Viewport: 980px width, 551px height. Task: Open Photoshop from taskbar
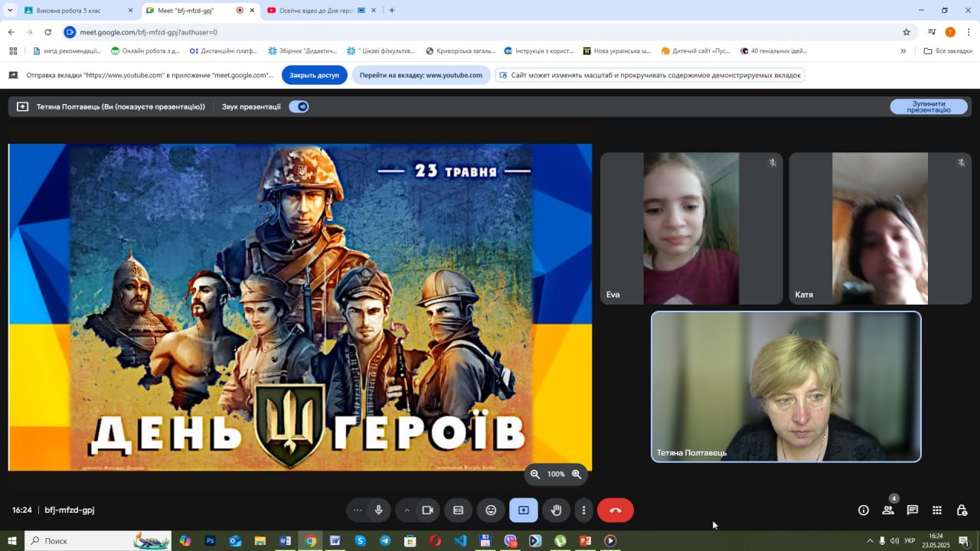point(210,541)
